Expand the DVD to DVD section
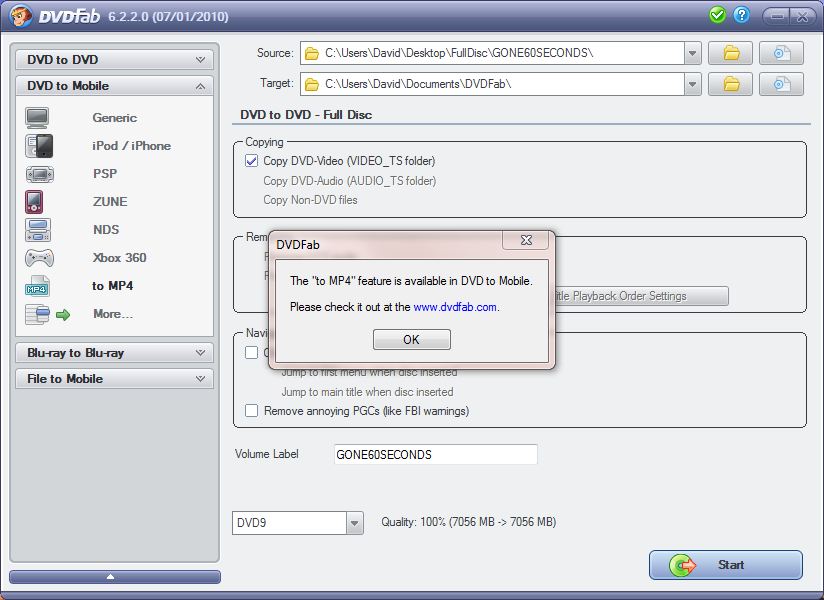 (115, 59)
